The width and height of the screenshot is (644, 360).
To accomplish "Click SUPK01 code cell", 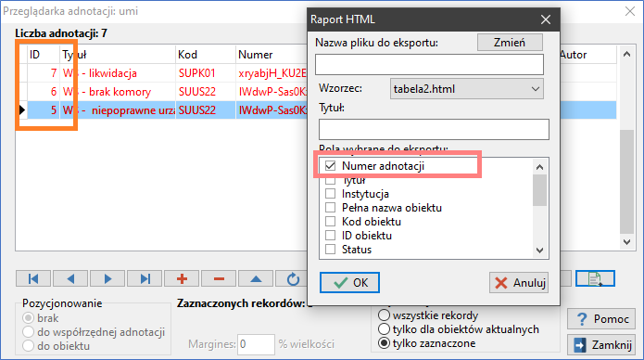I will 206,73.
